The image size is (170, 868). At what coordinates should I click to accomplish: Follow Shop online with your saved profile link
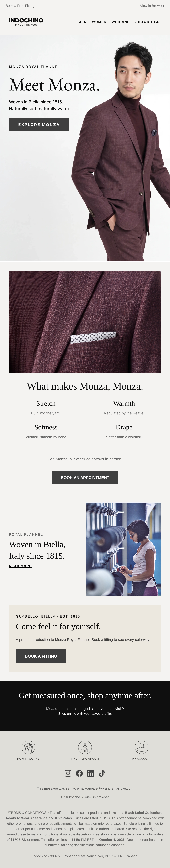click(85, 714)
